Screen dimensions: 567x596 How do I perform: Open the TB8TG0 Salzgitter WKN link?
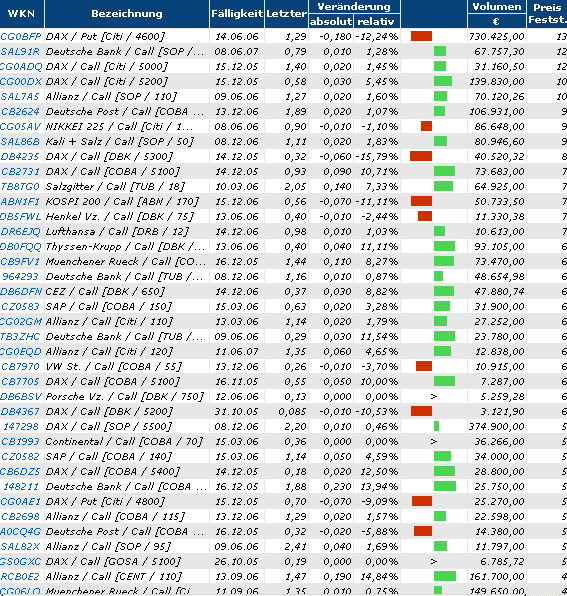(x=21, y=187)
